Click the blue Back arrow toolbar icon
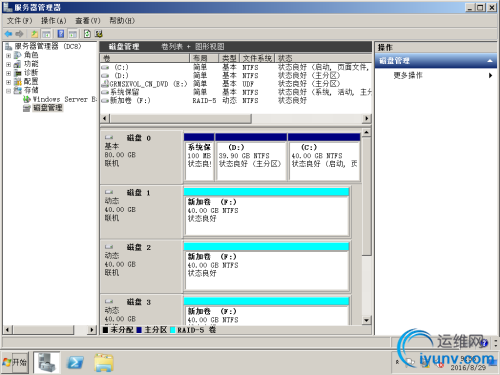Image resolution: width=500 pixels, height=375 pixels. [x=8, y=34]
